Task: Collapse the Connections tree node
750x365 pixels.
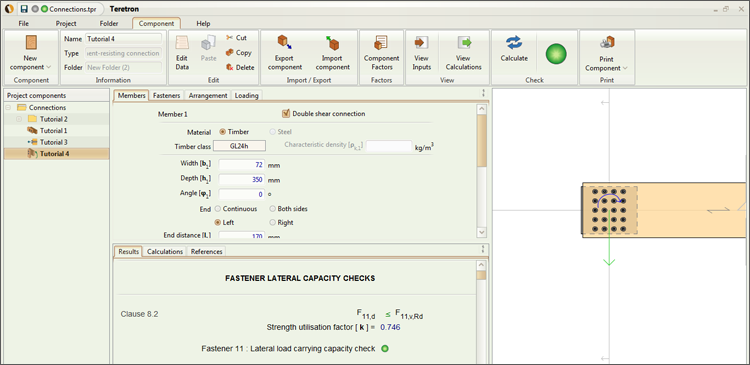Action: coord(8,108)
